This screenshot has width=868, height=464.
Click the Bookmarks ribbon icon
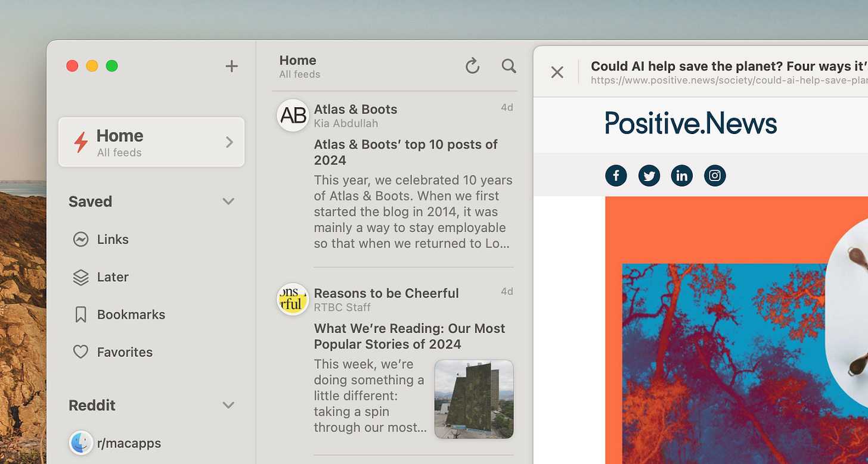pyautogui.click(x=80, y=314)
